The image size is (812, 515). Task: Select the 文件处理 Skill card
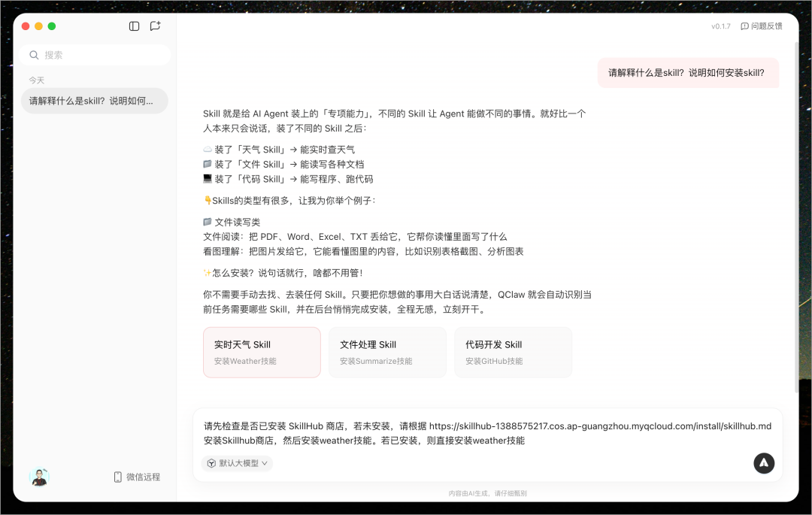(387, 352)
